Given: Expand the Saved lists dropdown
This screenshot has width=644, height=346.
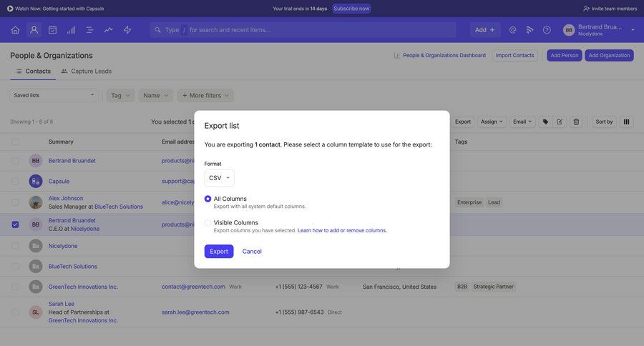Looking at the screenshot, I should point(54,95).
